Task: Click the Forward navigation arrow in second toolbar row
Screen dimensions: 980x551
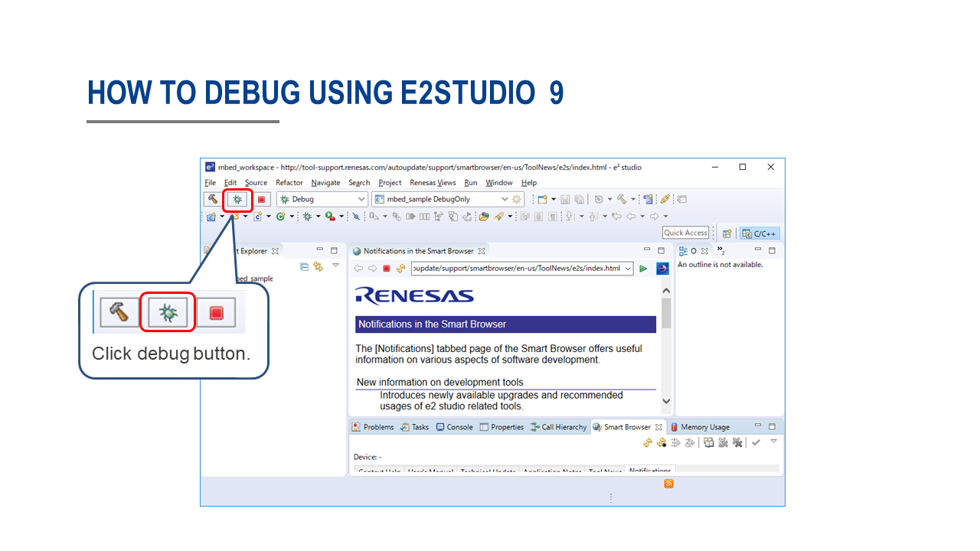Action: [654, 217]
